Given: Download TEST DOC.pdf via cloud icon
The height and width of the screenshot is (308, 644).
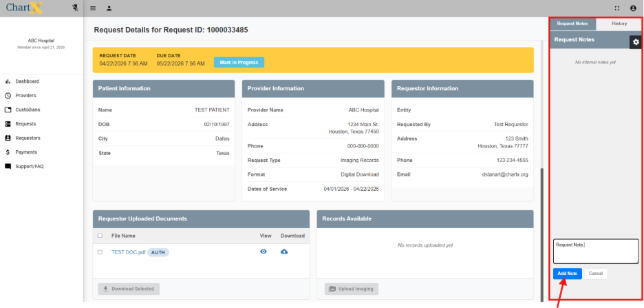Looking at the screenshot, I should 285,252.
